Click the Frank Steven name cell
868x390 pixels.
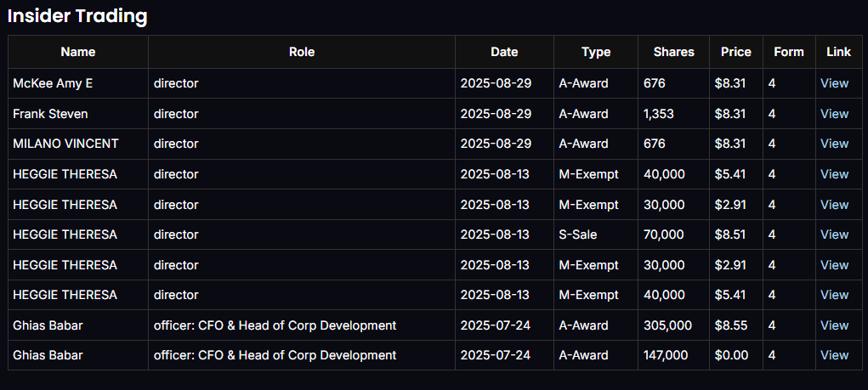coord(50,114)
